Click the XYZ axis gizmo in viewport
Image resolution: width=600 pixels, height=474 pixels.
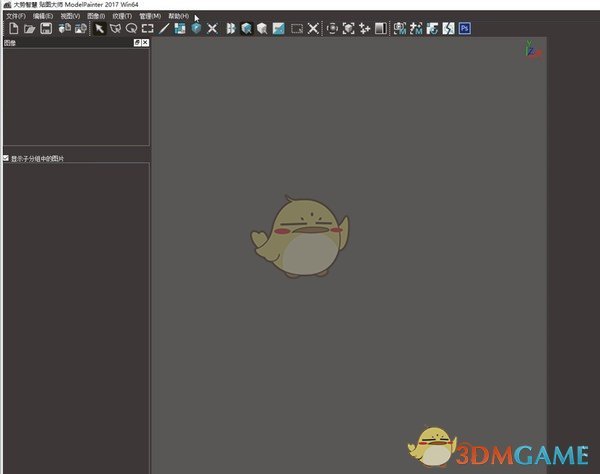point(533,49)
